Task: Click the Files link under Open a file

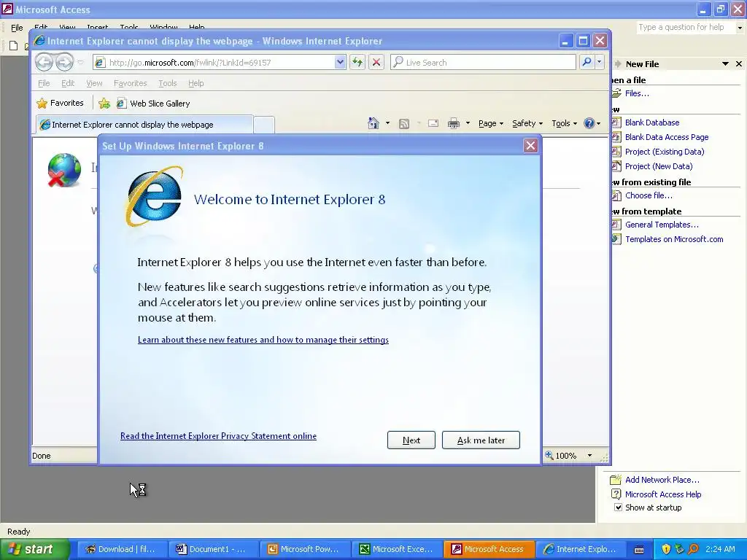Action: [637, 93]
